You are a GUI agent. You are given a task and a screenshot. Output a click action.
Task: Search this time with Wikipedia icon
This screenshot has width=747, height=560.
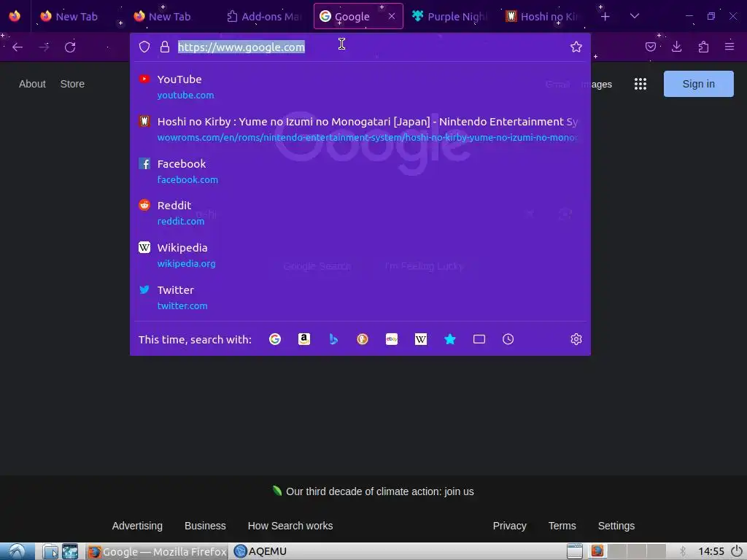tap(421, 339)
